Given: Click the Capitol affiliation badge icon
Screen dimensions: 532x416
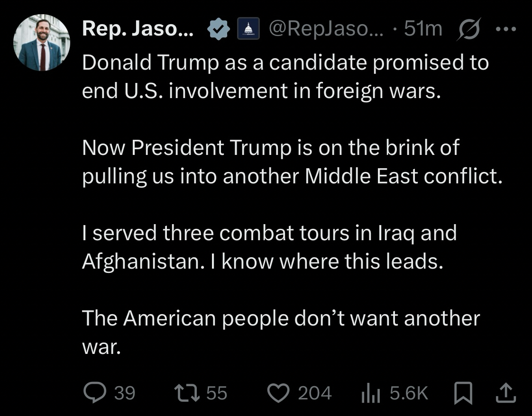Looking at the screenshot, I should click(248, 30).
